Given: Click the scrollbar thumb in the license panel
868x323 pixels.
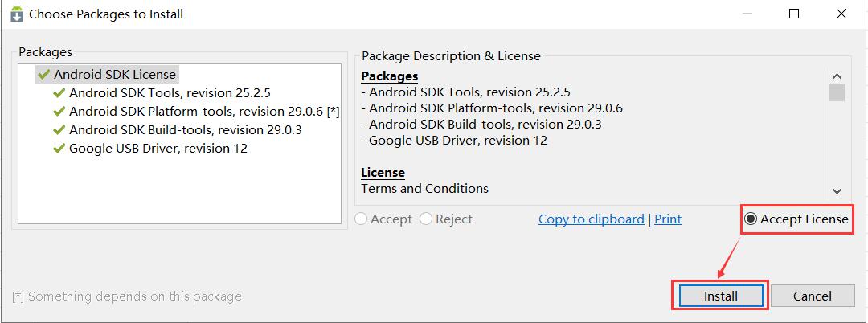Looking at the screenshot, I should 837,92.
